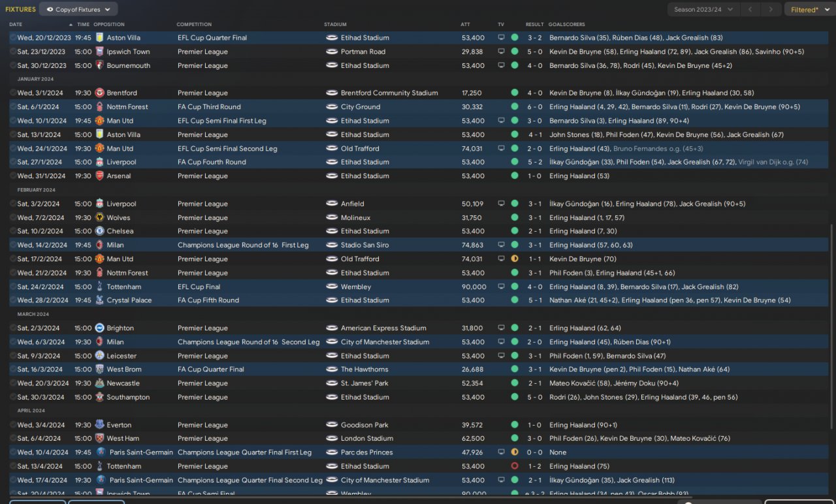The height and width of the screenshot is (504, 836).
Task: Open the Arsenal team link
Action: coord(119,176)
